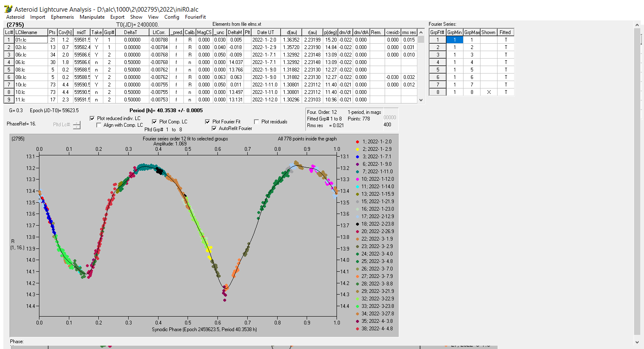Open the View menu
Image resolution: width=644 pixels, height=349 pixels.
[153, 17]
